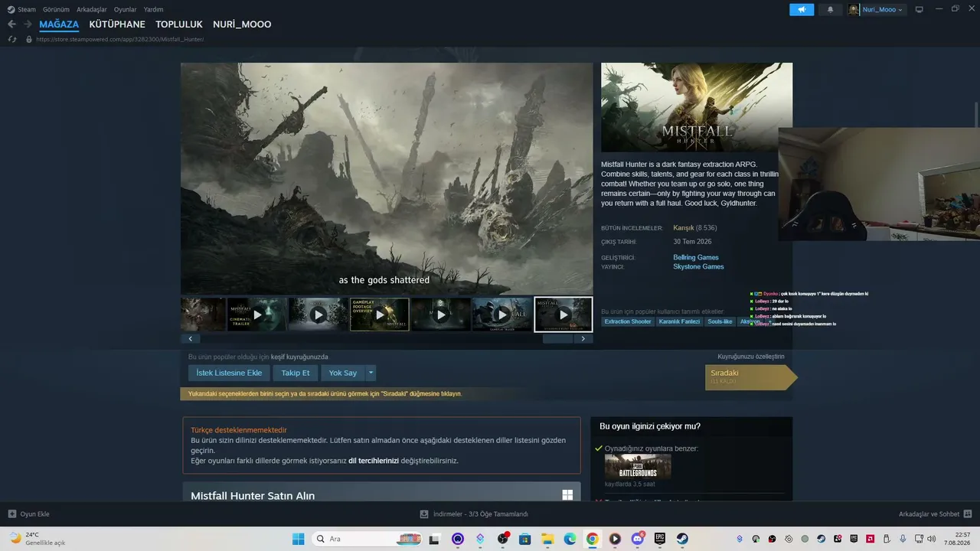Select the Karanlık Fantezi tag
This screenshot has width=980, height=551.
[x=680, y=321]
